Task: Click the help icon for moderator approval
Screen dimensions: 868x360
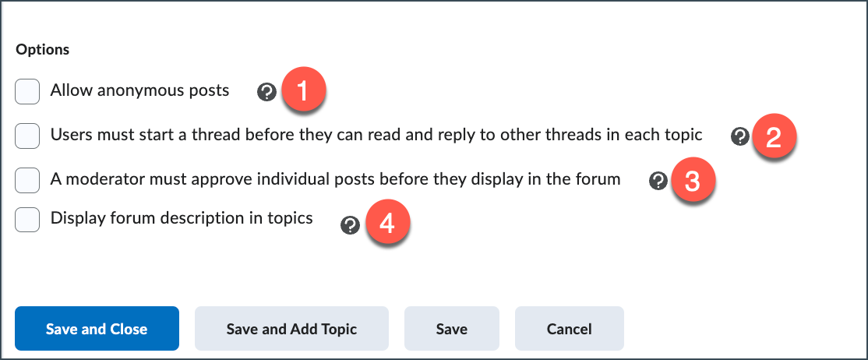Action: coord(658,182)
